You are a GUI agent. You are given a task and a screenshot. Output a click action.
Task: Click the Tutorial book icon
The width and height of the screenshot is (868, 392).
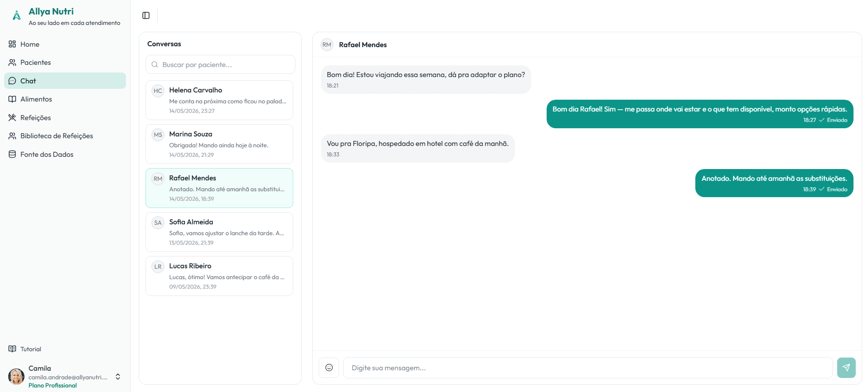click(12, 349)
